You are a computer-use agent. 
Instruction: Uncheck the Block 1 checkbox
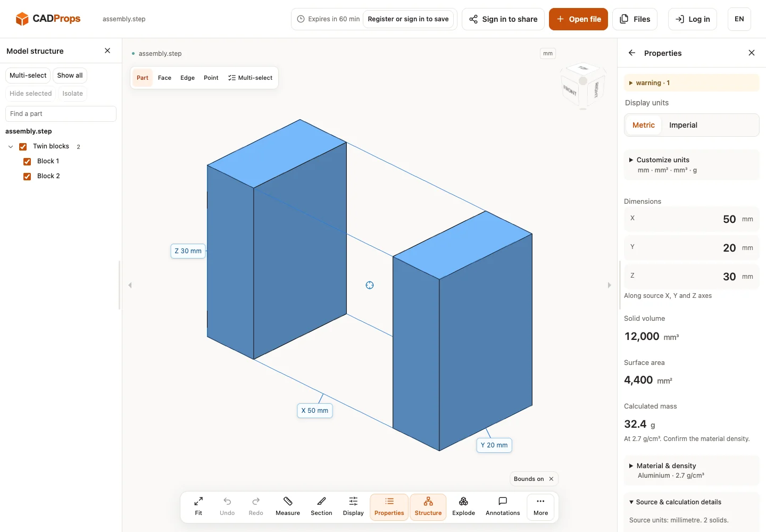(x=27, y=162)
